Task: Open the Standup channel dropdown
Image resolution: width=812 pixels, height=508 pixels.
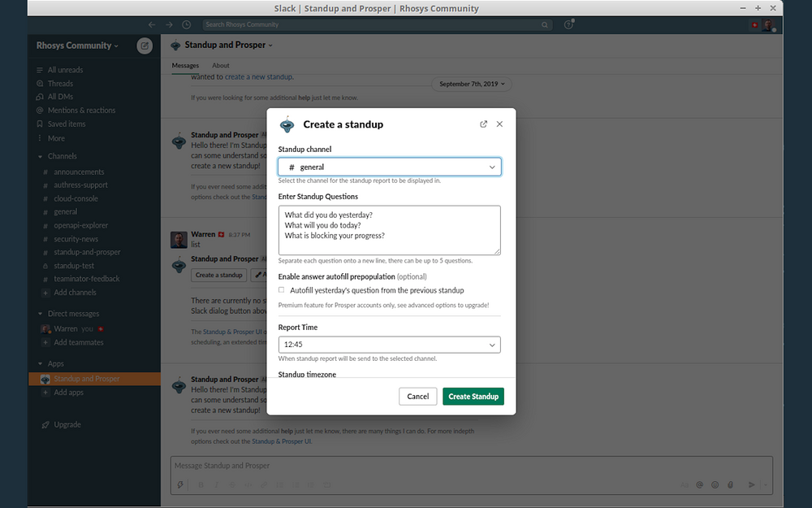Action: 390,167
